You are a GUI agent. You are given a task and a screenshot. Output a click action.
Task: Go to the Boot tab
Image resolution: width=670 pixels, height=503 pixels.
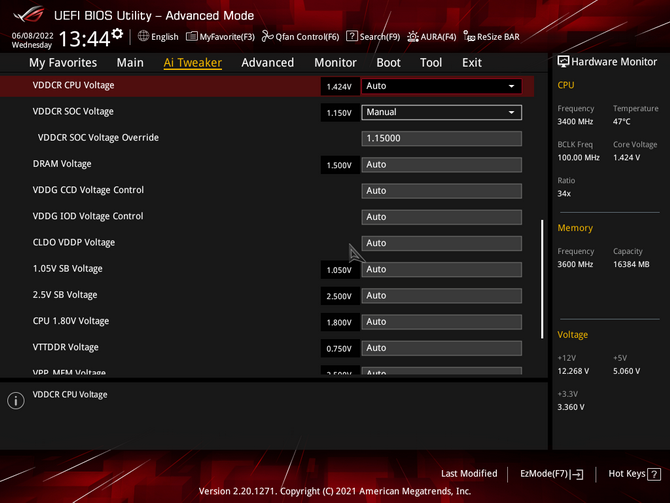tap(388, 62)
